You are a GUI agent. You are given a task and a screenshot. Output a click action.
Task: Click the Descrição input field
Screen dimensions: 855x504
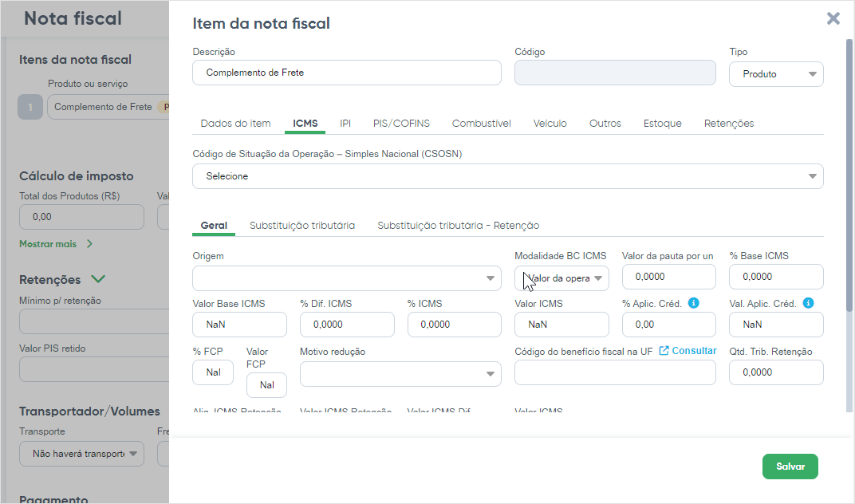(x=346, y=73)
